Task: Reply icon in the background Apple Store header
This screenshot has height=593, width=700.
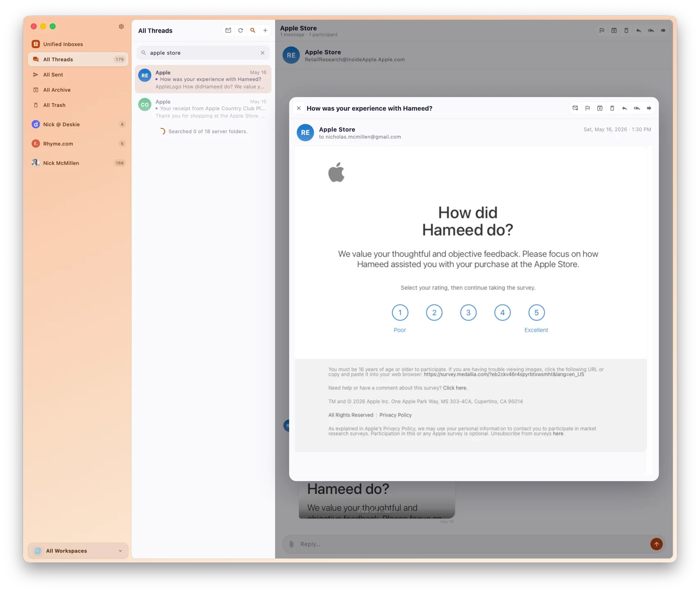Action: [x=639, y=30]
